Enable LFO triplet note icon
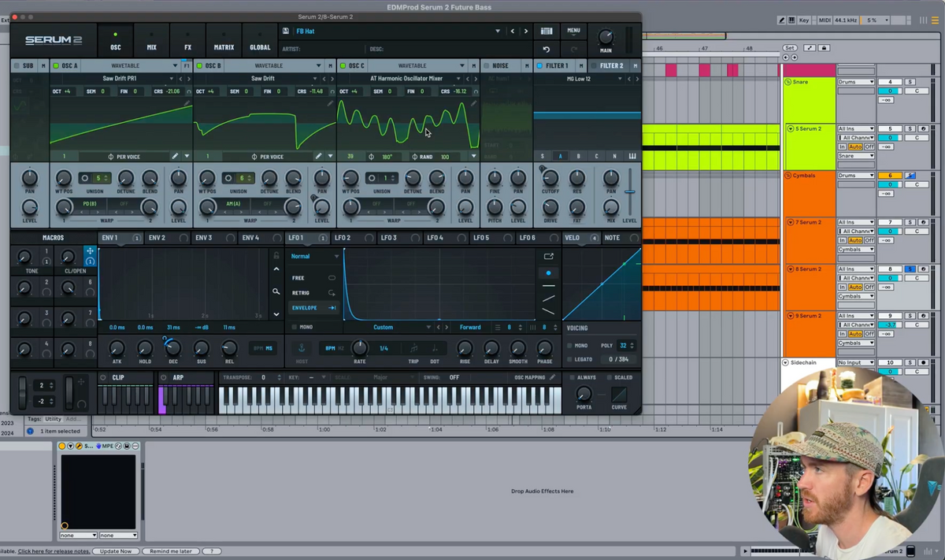945x560 pixels. click(413, 348)
